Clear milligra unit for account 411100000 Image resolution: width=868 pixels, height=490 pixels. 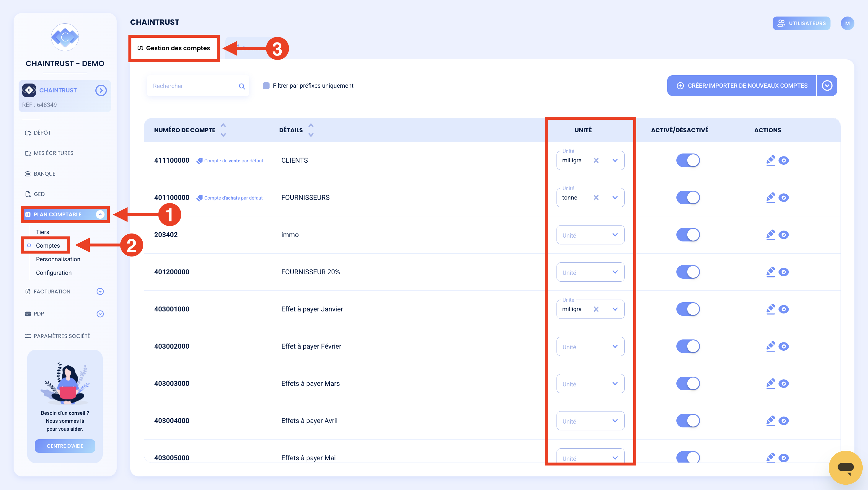[596, 160]
